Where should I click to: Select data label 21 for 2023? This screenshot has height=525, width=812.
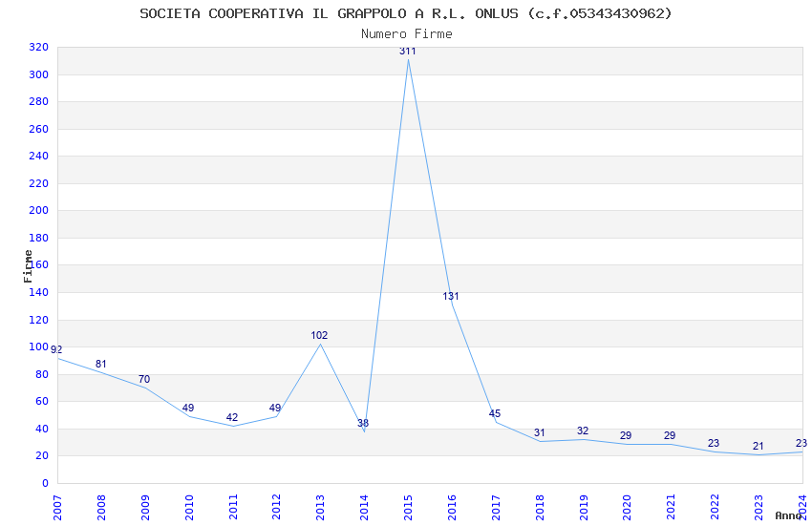(x=759, y=446)
